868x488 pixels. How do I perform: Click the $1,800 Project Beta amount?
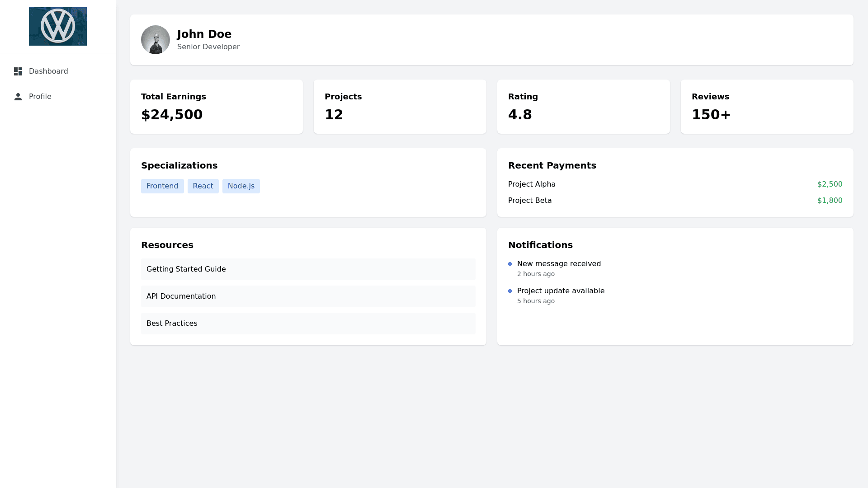(x=830, y=201)
